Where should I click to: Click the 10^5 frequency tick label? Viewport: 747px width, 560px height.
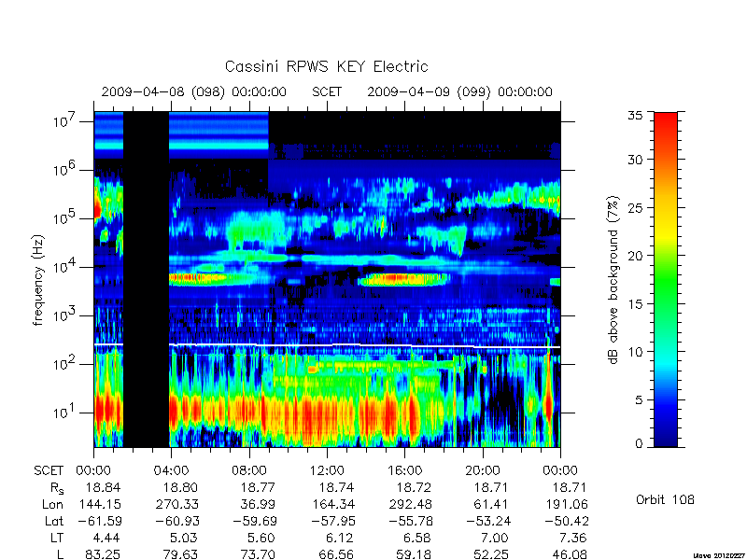click(63, 218)
